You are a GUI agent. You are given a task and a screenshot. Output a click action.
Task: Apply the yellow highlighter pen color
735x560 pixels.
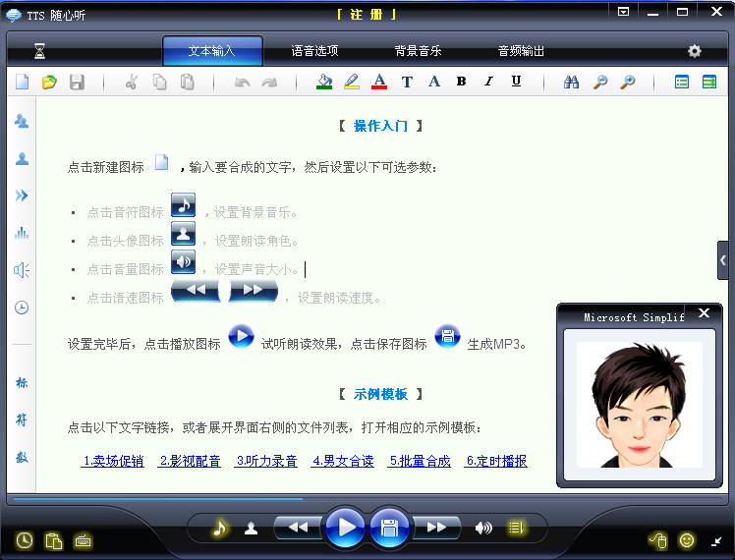pos(352,82)
